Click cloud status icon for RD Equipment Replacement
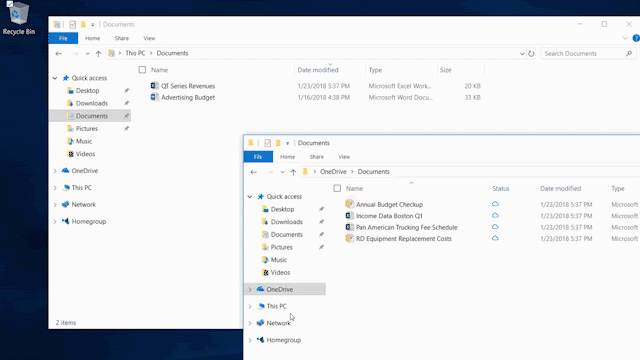This screenshot has width=640, height=360. (495, 238)
